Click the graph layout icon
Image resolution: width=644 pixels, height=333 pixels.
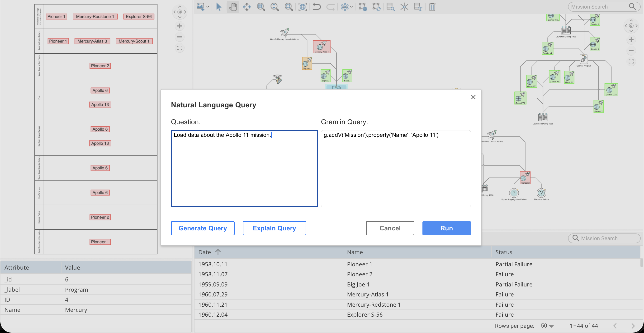345,7
